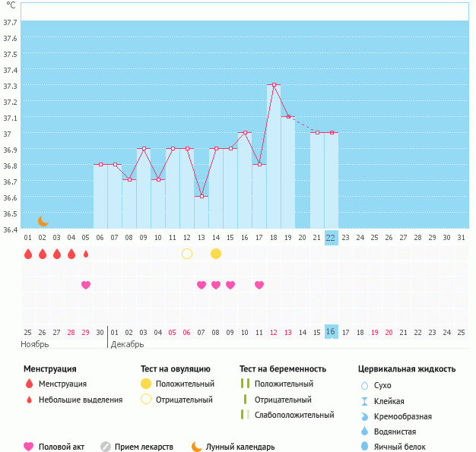Click the light blue temperature bar for day 06
The width and height of the screenshot is (476, 452).
(x=100, y=198)
